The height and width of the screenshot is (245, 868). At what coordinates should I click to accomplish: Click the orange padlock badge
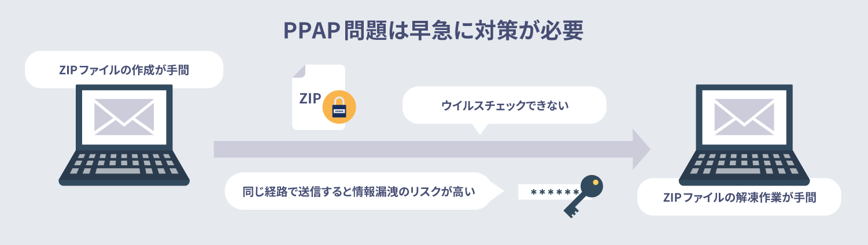click(338, 107)
